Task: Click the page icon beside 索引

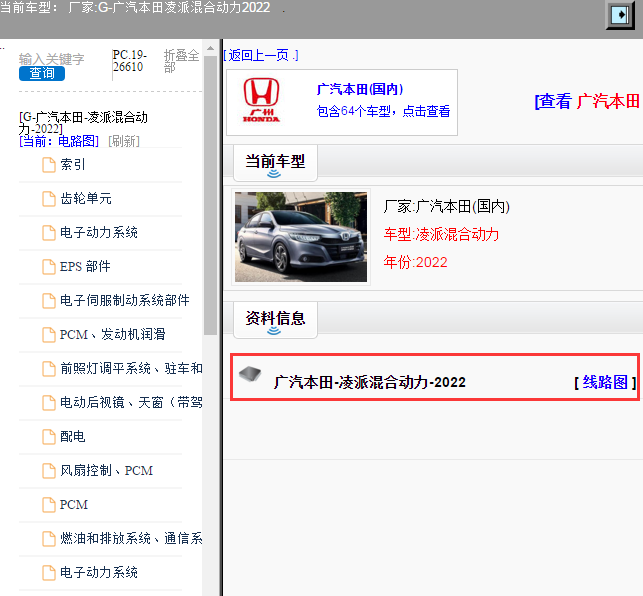Action: coord(49,165)
